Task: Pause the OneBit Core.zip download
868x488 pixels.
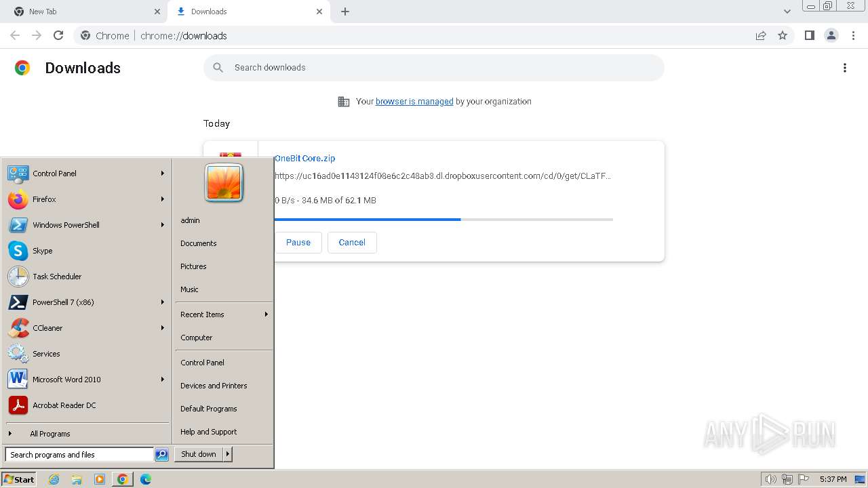Action: (x=298, y=243)
